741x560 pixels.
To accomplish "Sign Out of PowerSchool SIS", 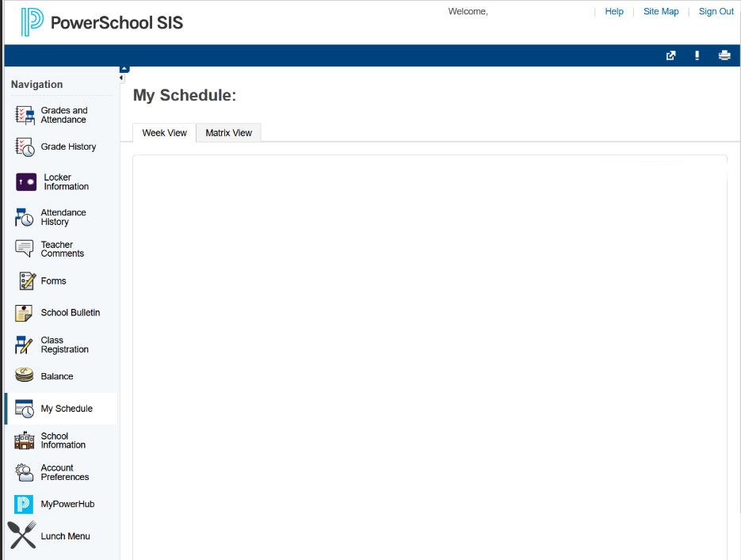I will click(716, 11).
